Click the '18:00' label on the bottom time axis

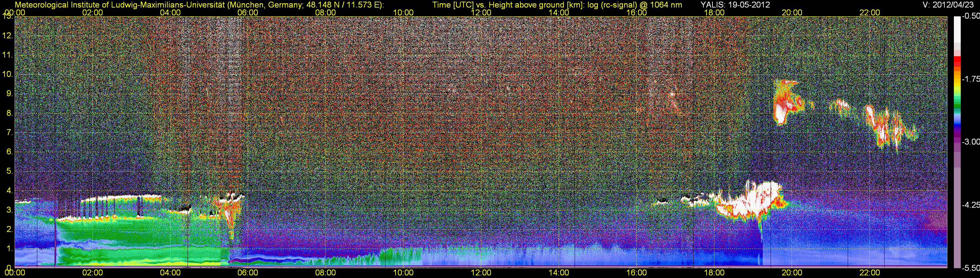pyautogui.click(x=714, y=273)
